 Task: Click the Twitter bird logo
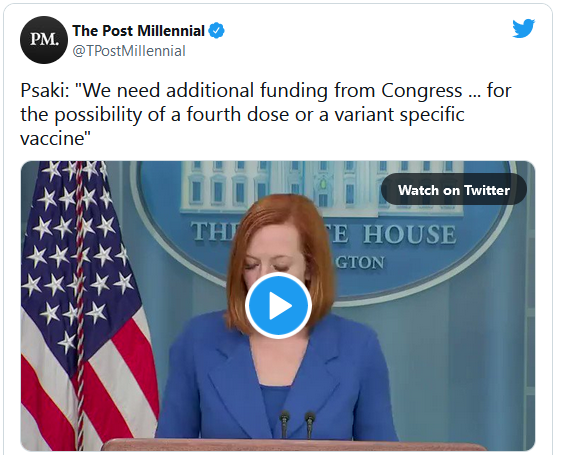[x=524, y=28]
